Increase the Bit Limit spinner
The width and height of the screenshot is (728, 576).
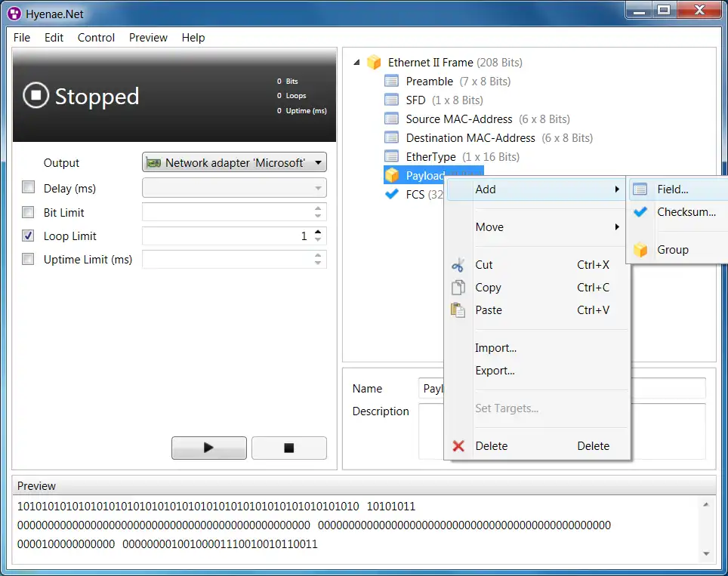(x=318, y=208)
